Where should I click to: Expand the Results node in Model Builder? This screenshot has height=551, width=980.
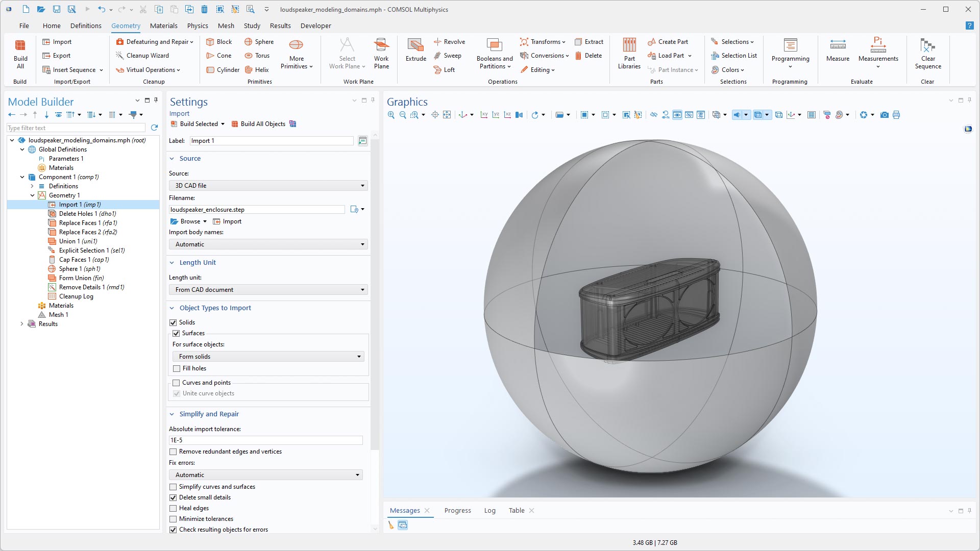pos(21,323)
